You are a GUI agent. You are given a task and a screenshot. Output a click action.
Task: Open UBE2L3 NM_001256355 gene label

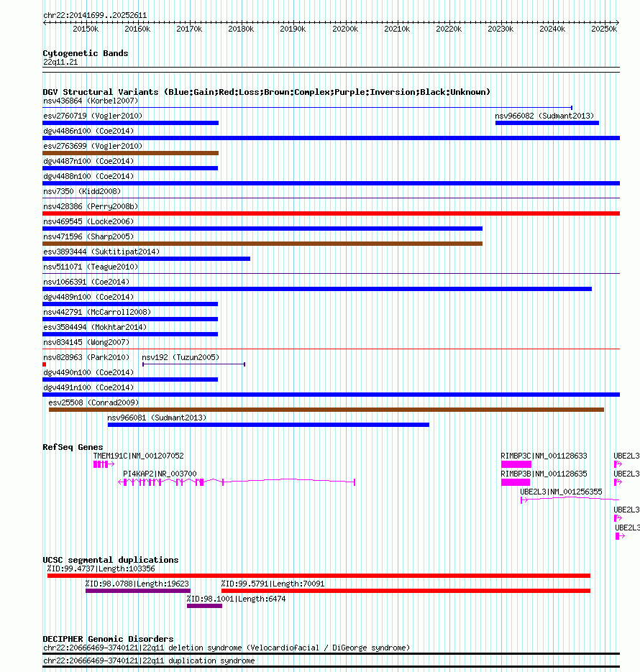coord(561,492)
